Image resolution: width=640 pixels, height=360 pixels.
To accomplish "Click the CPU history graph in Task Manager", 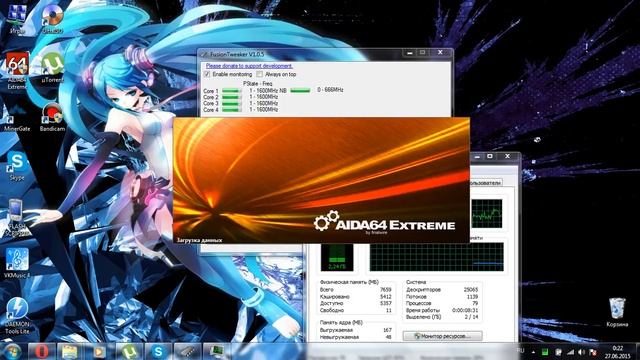I will coord(487,213).
